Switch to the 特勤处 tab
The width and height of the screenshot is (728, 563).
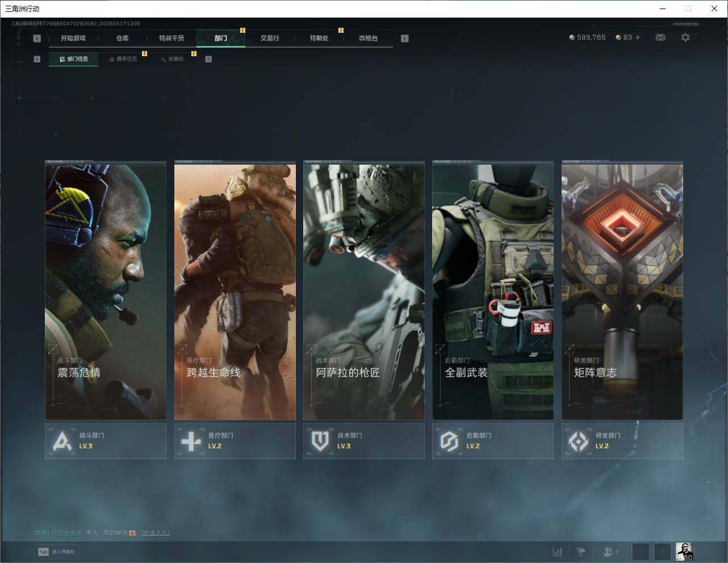(319, 38)
